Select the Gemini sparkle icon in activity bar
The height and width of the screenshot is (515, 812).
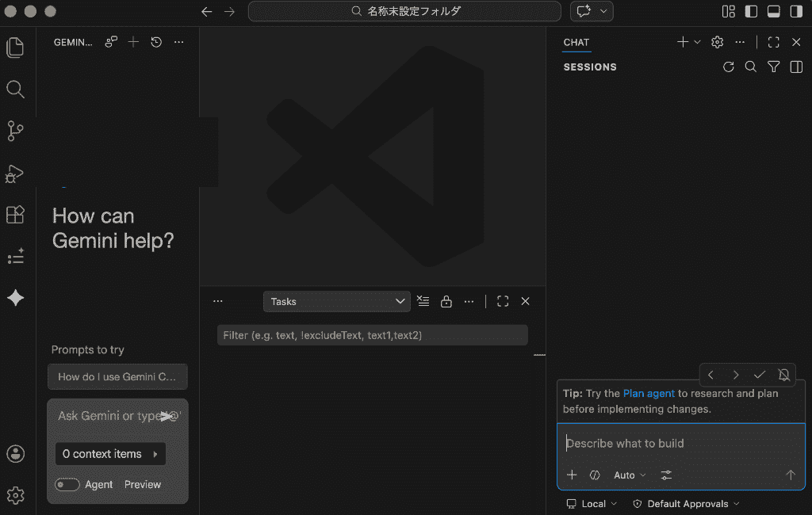pyautogui.click(x=15, y=298)
